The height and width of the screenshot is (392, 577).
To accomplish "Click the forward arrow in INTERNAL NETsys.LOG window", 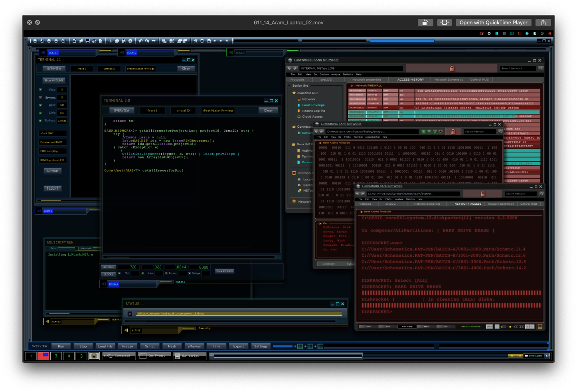I will 295,68.
